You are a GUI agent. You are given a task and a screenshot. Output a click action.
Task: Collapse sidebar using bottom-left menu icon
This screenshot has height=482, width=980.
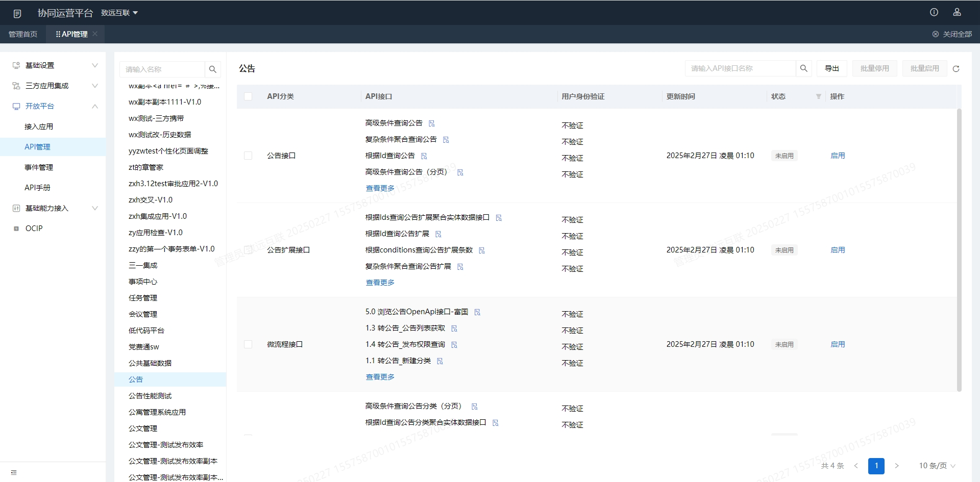coord(14,472)
